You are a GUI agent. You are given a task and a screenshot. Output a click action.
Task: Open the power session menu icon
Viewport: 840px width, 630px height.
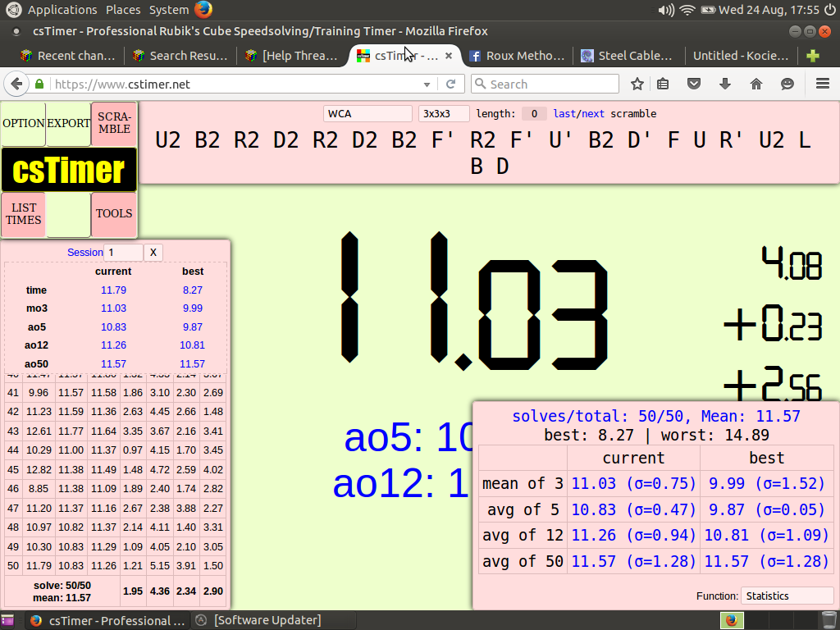tap(830, 10)
